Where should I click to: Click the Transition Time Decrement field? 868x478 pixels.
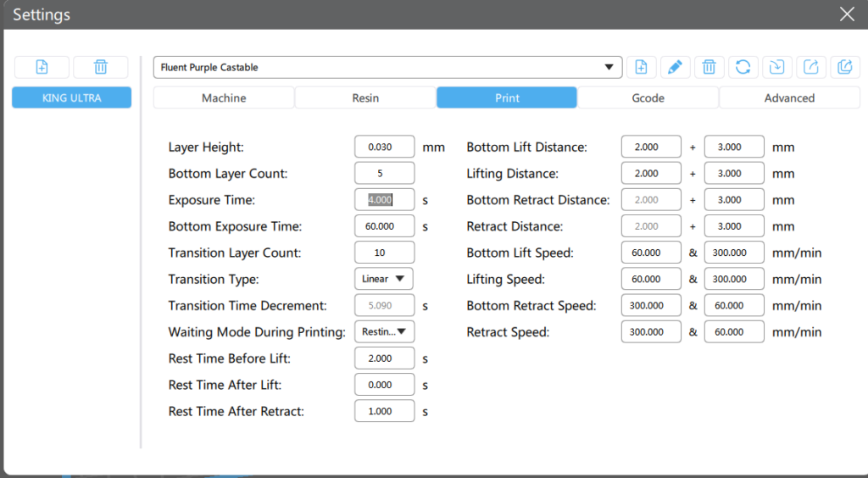(384, 305)
